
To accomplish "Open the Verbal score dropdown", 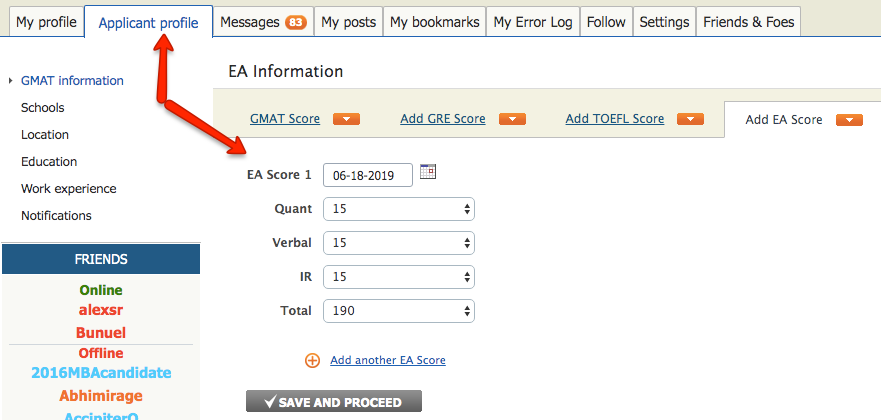I will pos(398,243).
